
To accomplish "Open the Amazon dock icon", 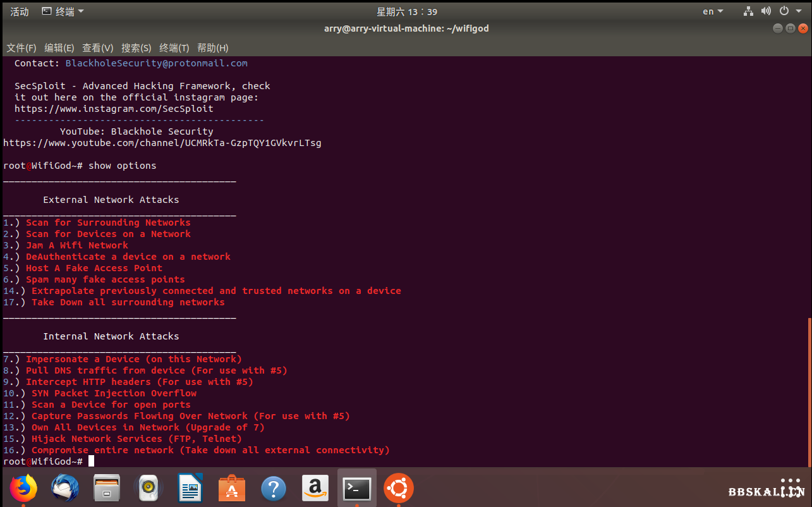I will [x=315, y=488].
